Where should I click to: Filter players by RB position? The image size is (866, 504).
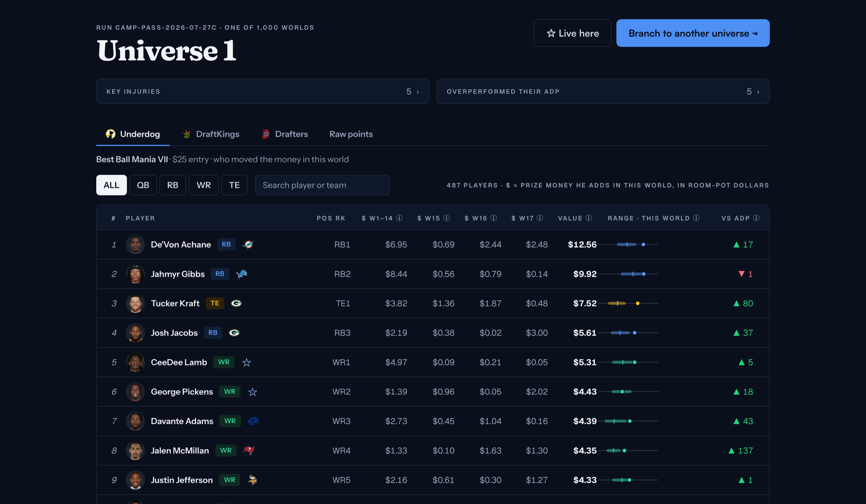click(172, 185)
